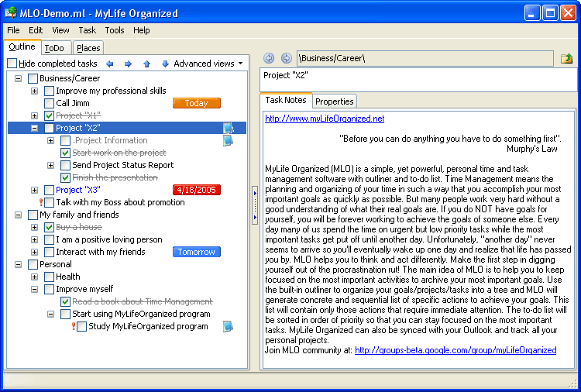Select Talk with my Boss about promotion

120,202
